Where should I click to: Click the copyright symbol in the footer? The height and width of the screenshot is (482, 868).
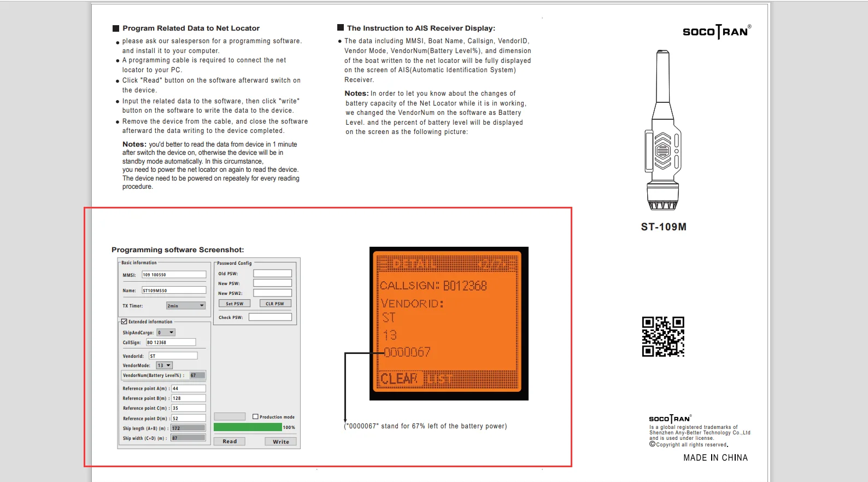652,444
